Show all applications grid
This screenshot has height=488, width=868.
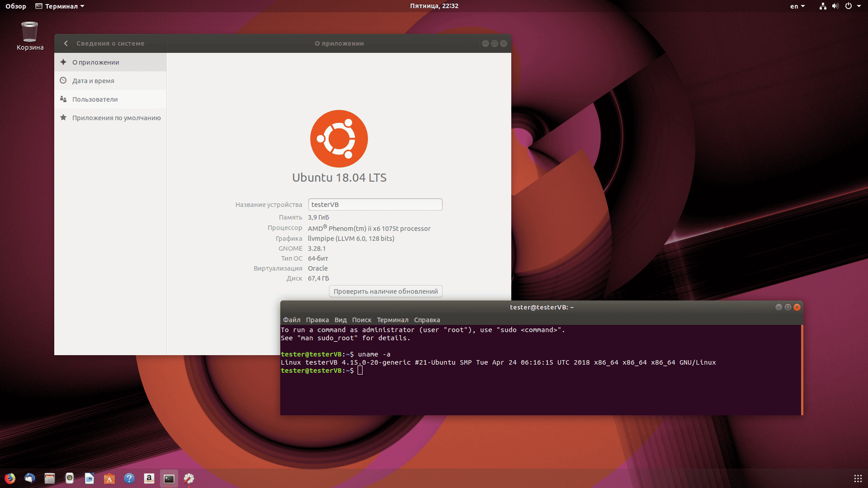(858, 479)
